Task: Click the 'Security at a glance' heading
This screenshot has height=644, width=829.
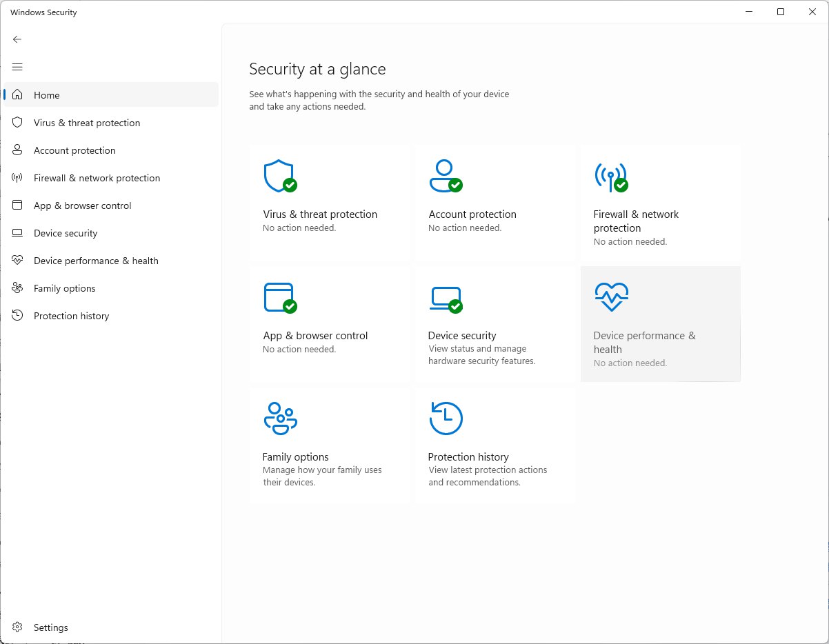Action: click(317, 69)
